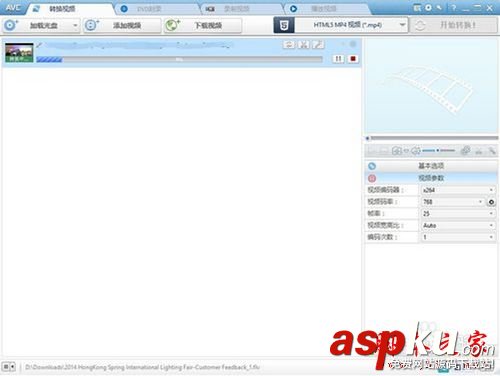The image size is (500, 376).
Task: Click the HTML5 profile icon
Action: 284,25
